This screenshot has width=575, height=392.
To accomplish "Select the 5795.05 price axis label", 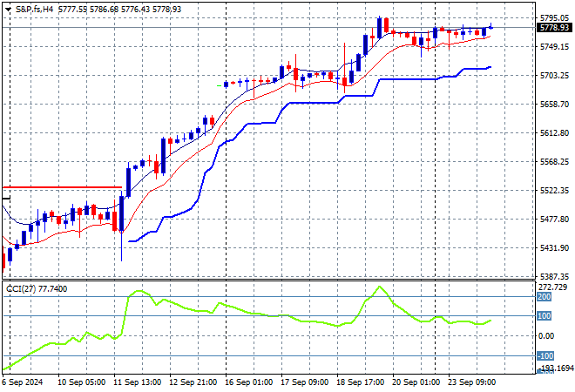I will pos(554,17).
